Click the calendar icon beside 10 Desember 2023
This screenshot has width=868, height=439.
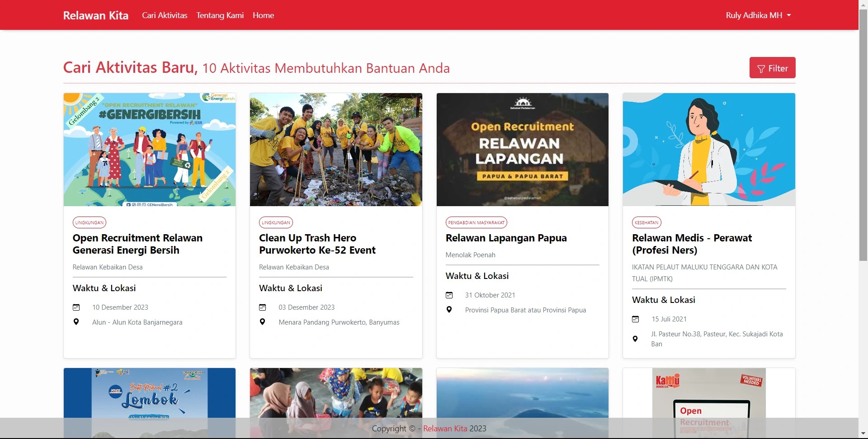(x=76, y=307)
